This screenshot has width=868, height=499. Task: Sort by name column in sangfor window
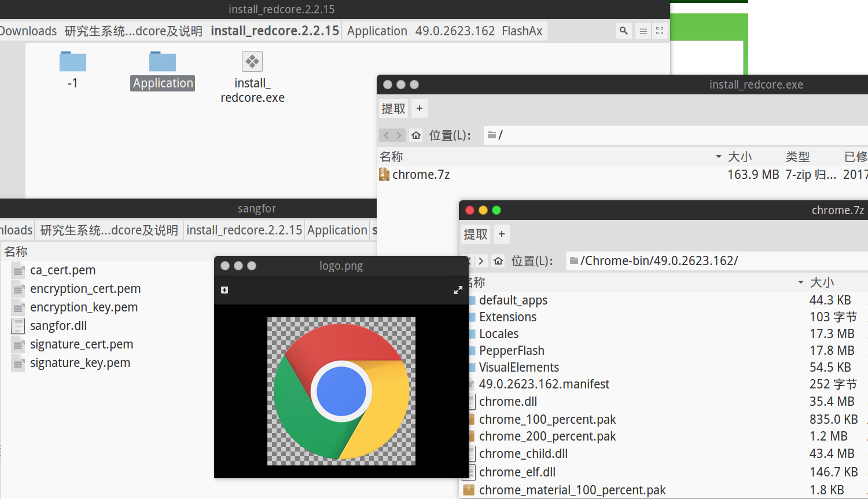[16, 252]
